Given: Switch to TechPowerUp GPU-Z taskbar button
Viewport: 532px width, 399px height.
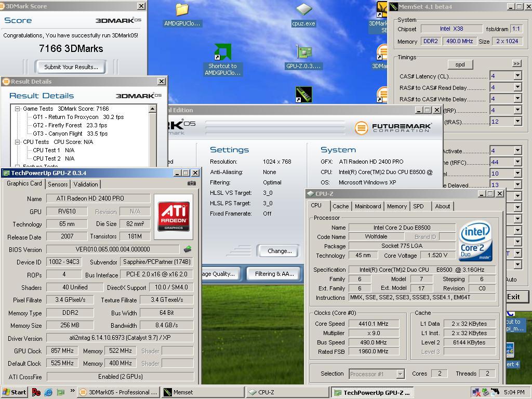Looking at the screenshot, I should click(372, 392).
